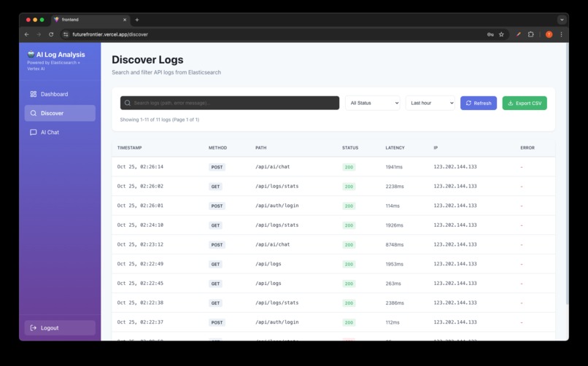Click latency value 112ms
Image resolution: width=588 pixels, height=366 pixels.
[x=392, y=322]
